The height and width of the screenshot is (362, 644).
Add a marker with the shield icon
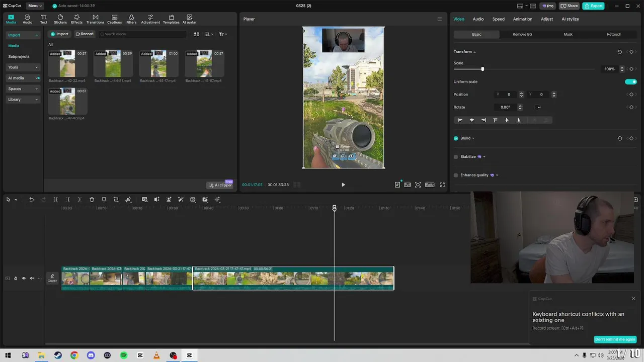pos(104,200)
